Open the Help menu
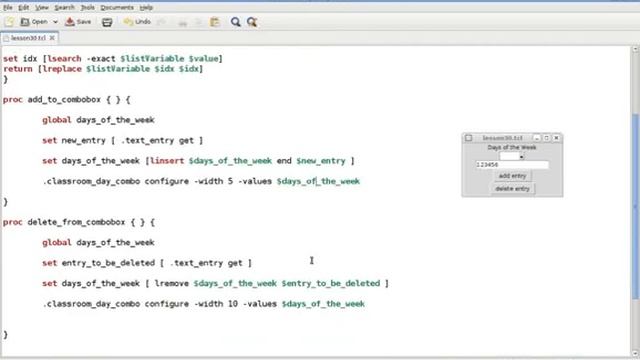 click(x=146, y=7)
